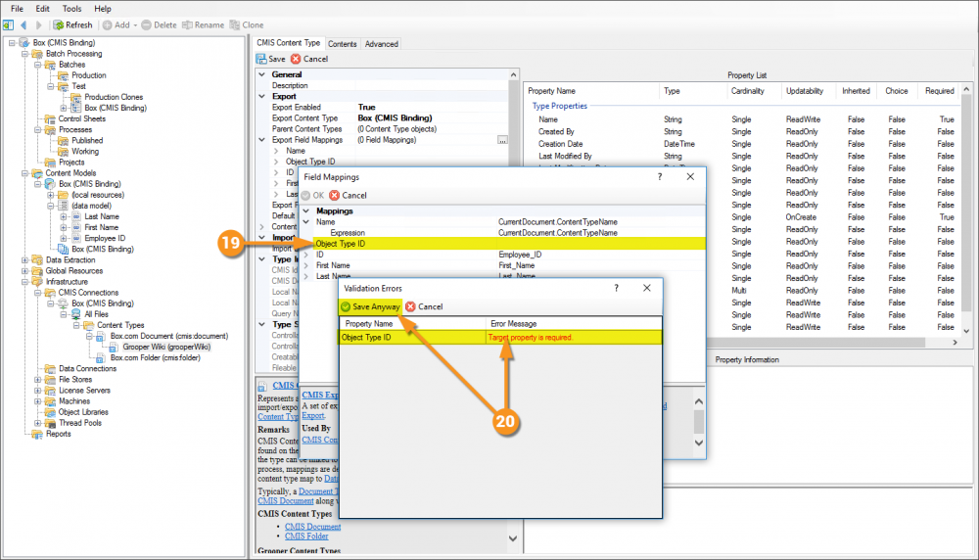The width and height of the screenshot is (979, 560).
Task: Click the Save icon under CMIS Content Type
Action: tap(261, 59)
